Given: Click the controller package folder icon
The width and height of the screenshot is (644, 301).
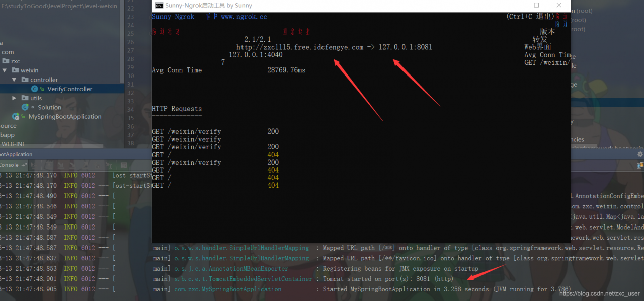Looking at the screenshot, I should [25, 80].
